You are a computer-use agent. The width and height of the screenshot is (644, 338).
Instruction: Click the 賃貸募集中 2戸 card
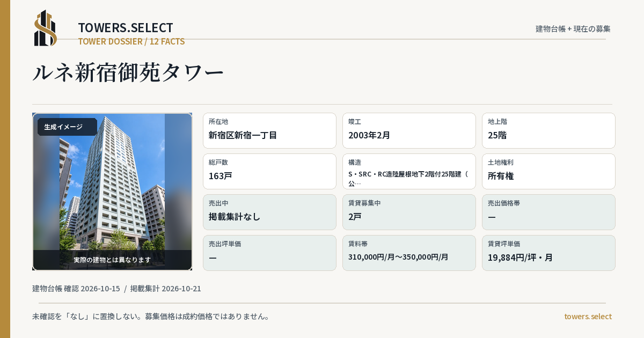[x=409, y=212]
